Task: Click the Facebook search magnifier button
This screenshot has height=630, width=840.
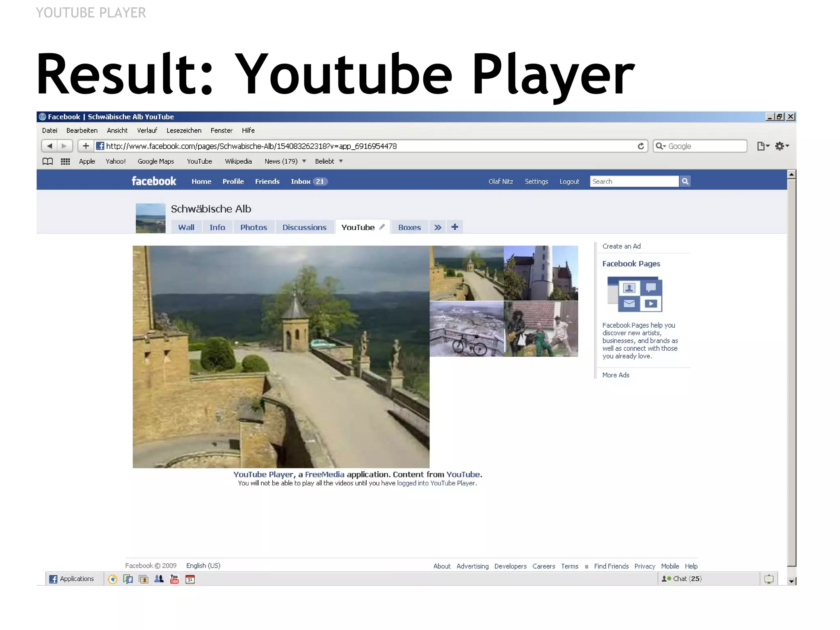Action: [685, 181]
